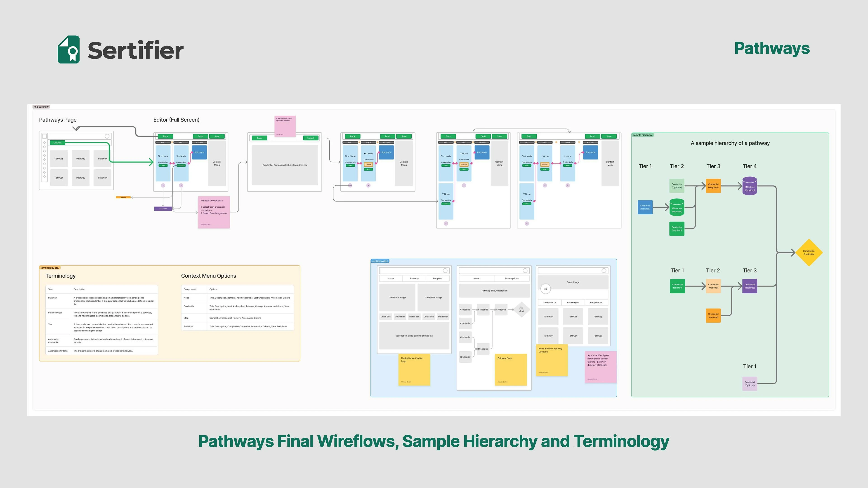Select the Recipient tab in verified wallet
The image size is (868, 488).
pyautogui.click(x=437, y=279)
